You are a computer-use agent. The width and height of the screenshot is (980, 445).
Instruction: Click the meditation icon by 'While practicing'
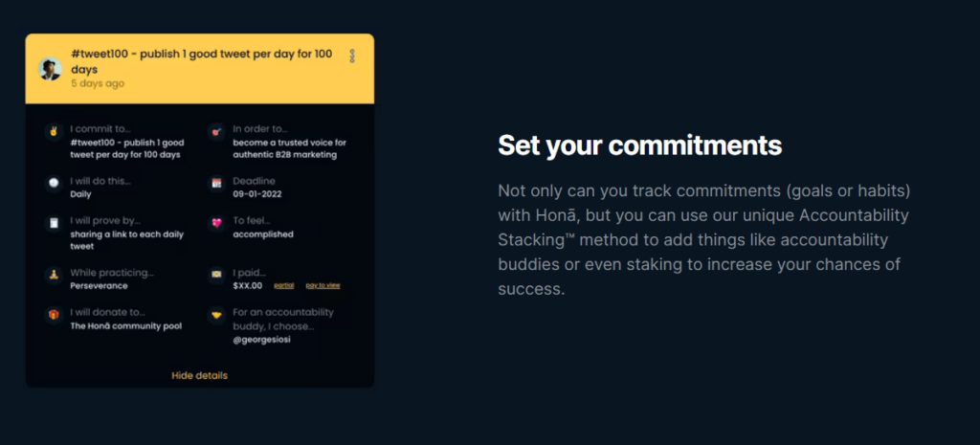[x=53, y=275]
